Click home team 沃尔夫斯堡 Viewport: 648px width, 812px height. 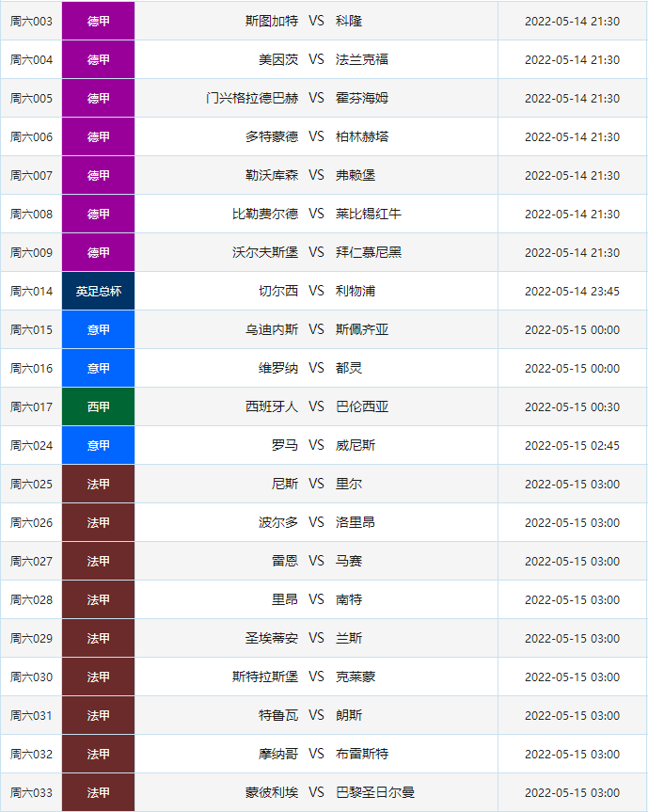tap(265, 253)
